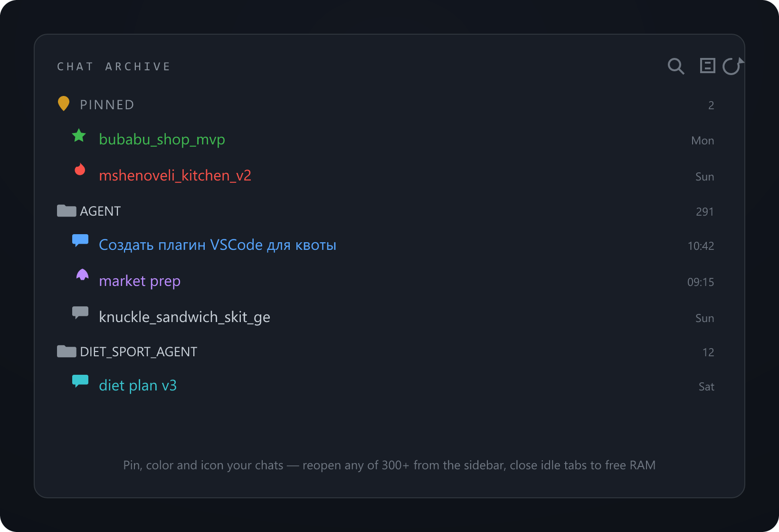The image size is (779, 532).
Task: Click the CHAT ARCHIVE title
Action: click(114, 66)
